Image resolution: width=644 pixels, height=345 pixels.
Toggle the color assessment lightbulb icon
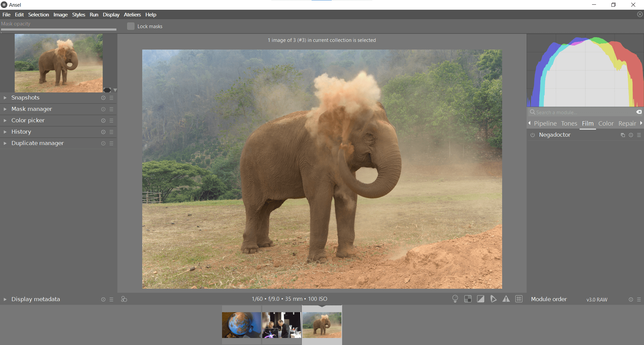click(455, 299)
